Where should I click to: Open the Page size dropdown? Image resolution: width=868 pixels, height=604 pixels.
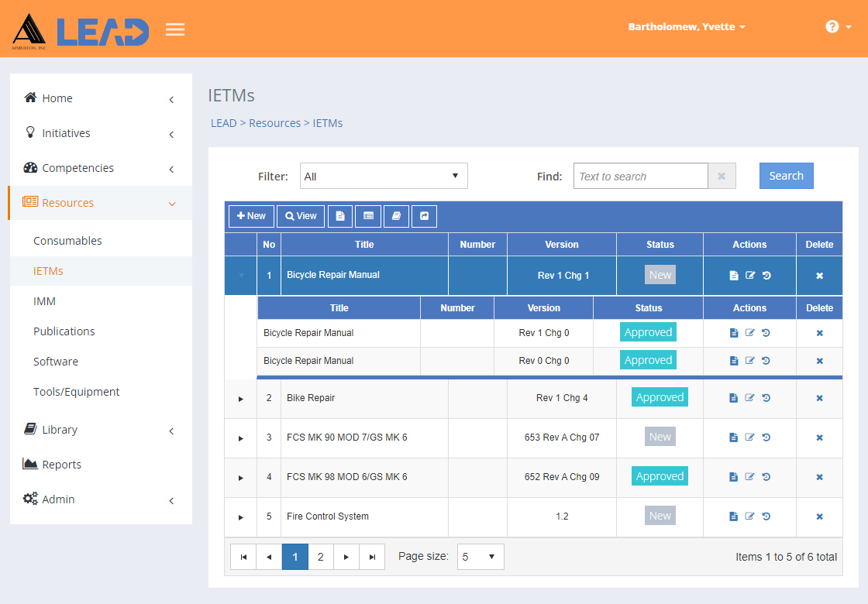pos(480,557)
